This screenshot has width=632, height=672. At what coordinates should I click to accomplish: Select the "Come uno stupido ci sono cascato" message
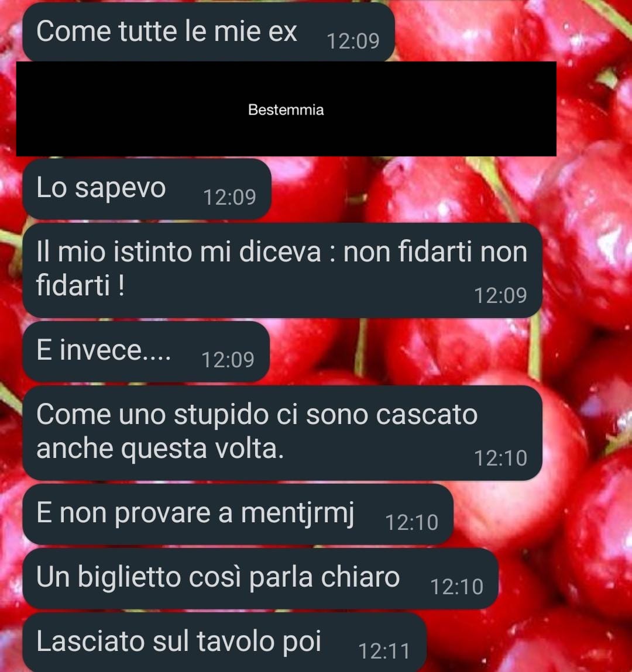coord(282,433)
